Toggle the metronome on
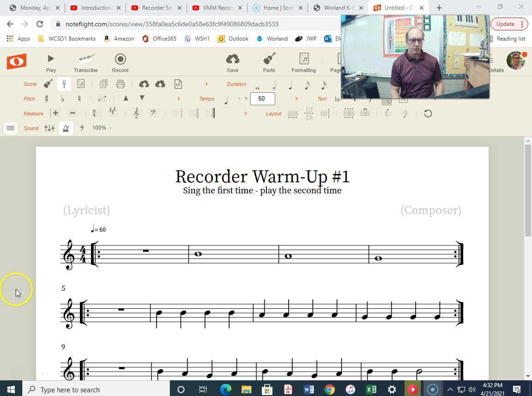 pos(66,128)
